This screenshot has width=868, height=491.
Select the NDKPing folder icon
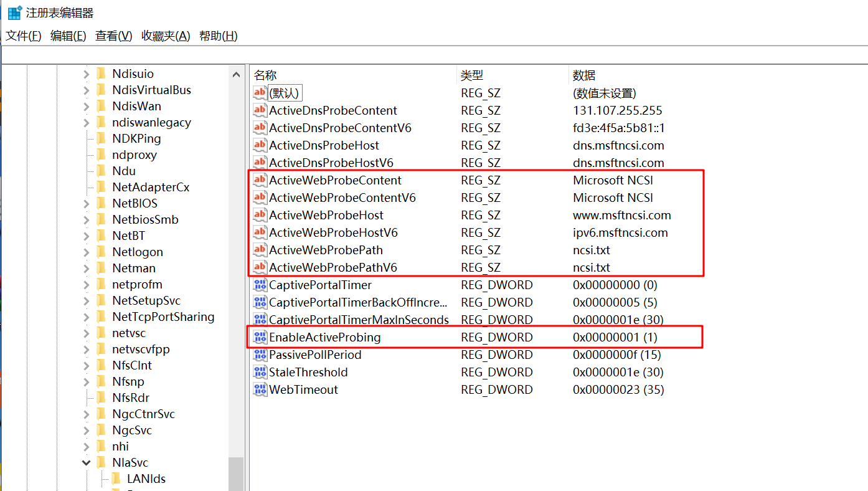pos(101,139)
